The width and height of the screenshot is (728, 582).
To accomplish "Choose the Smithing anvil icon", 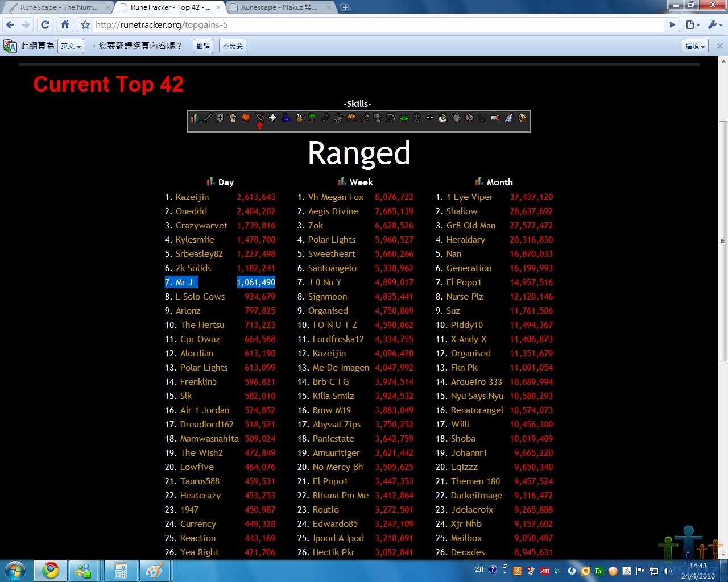I will 378,118.
